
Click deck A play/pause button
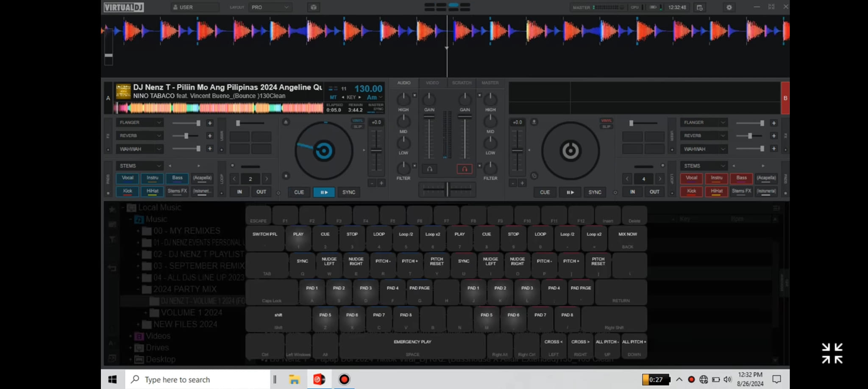tap(324, 192)
